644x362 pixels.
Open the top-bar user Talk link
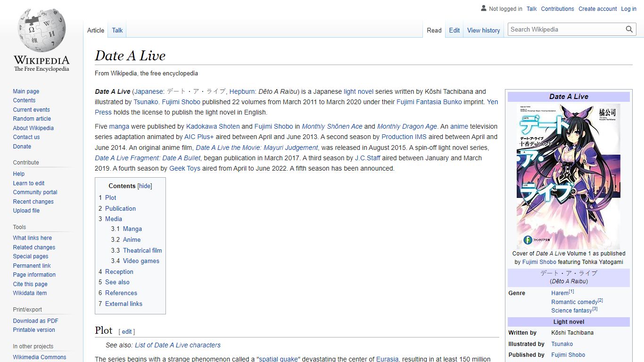click(532, 8)
